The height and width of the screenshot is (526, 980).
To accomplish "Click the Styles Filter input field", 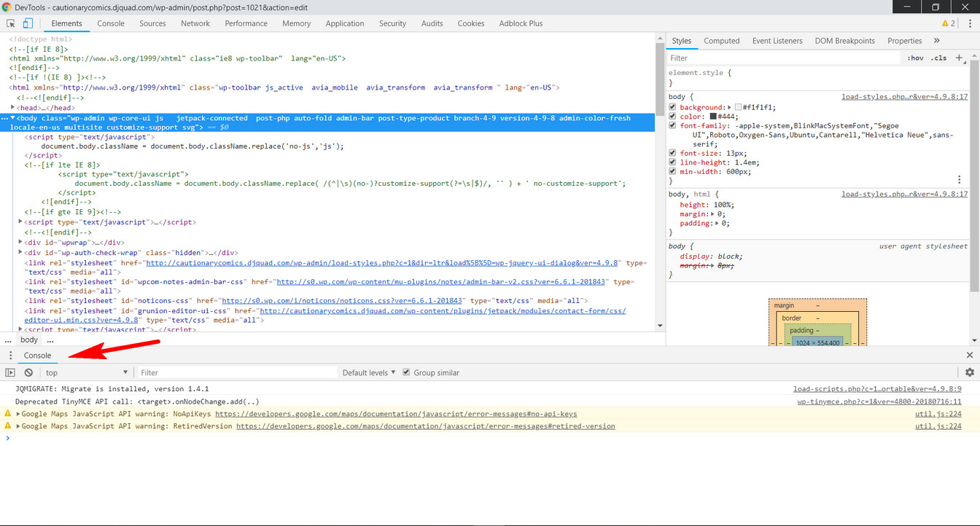I will (785, 58).
